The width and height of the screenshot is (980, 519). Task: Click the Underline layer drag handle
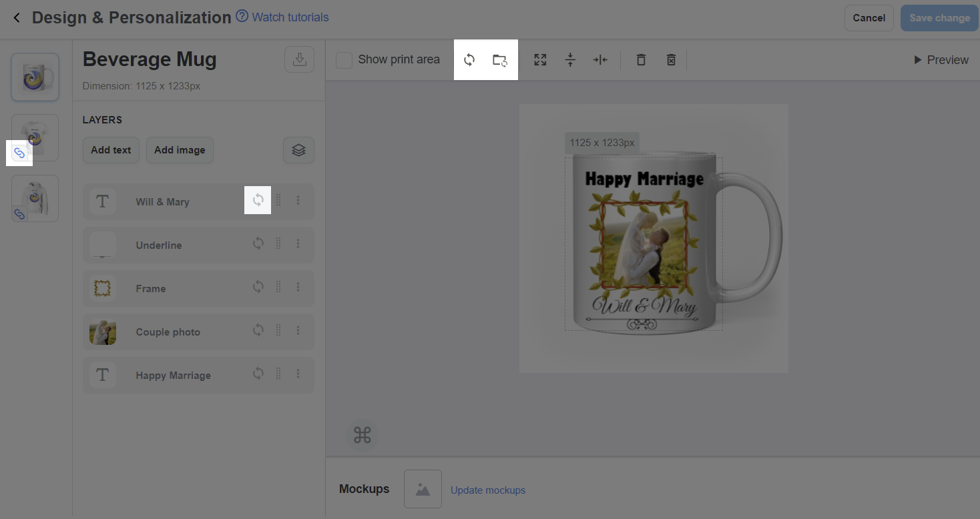tap(278, 243)
